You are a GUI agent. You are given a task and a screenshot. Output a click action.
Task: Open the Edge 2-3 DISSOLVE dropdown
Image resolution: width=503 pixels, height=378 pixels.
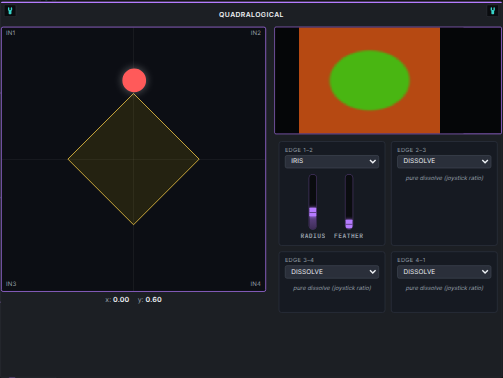(x=444, y=161)
